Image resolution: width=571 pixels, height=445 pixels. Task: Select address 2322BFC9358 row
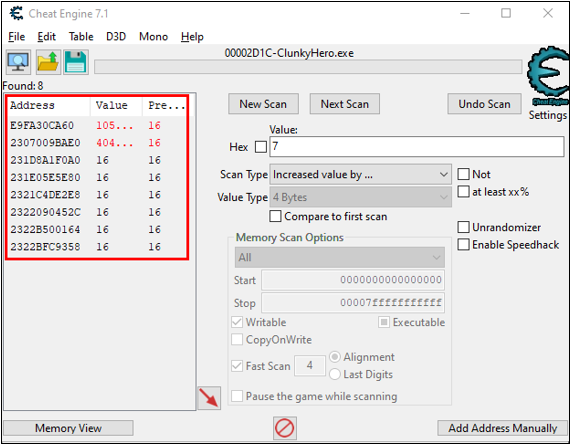coord(97,247)
